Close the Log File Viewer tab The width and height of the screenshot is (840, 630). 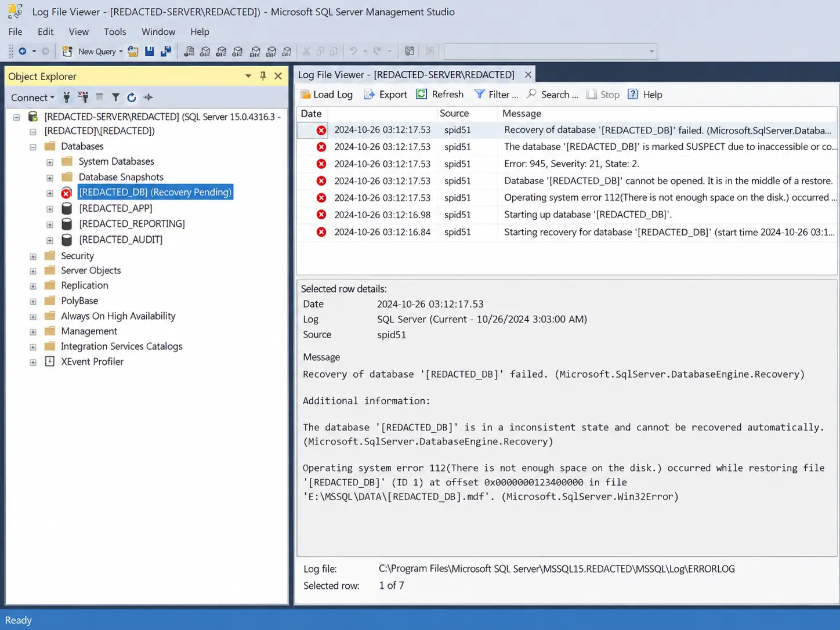[x=528, y=74]
